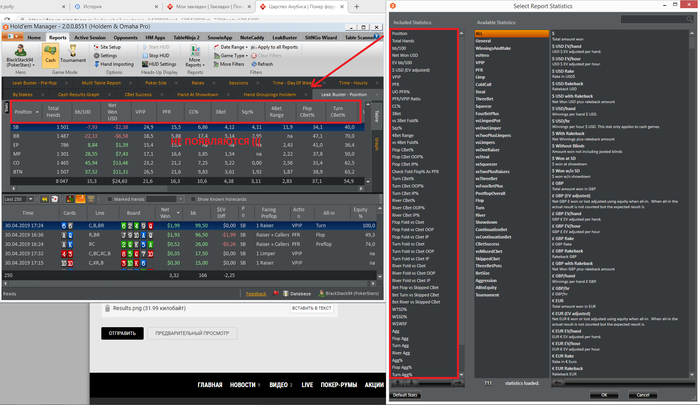The image size is (700, 405).
Task: Open Hand Importing from the ribbon
Action: tap(113, 64)
